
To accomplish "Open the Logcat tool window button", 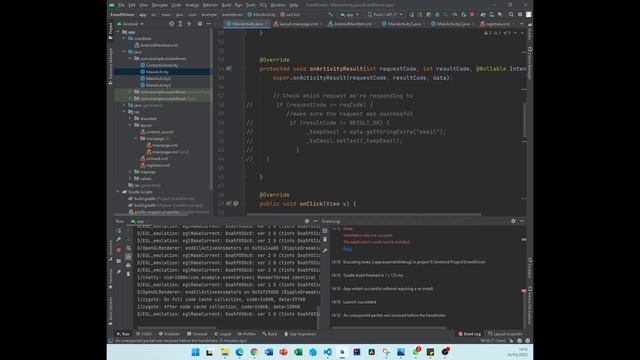I will [x=223, y=334].
